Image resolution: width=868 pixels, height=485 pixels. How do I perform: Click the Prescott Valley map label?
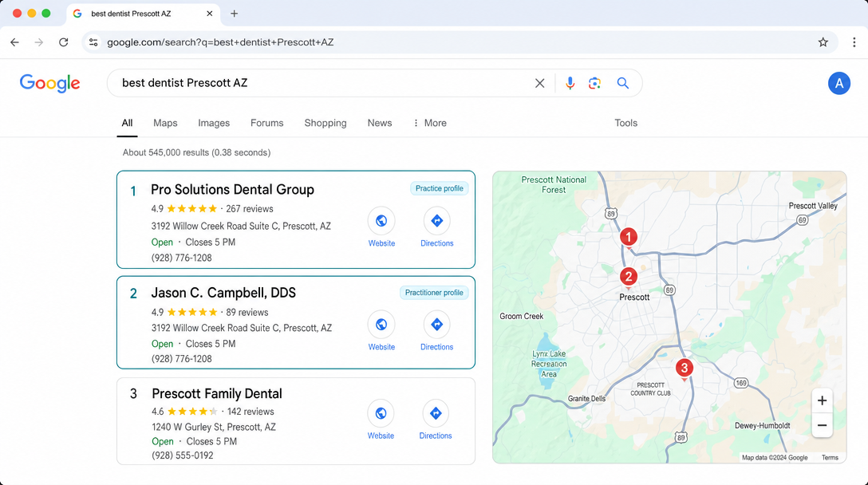tap(813, 205)
